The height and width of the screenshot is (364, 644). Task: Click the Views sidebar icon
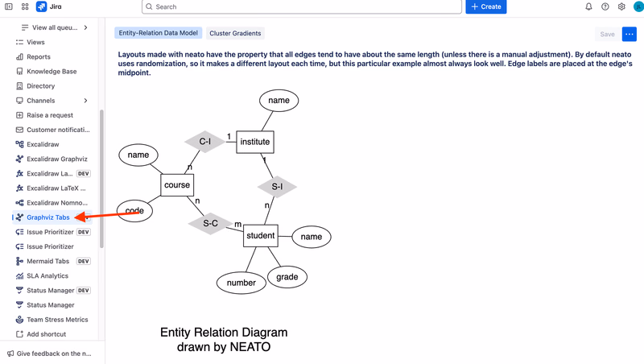tap(19, 43)
